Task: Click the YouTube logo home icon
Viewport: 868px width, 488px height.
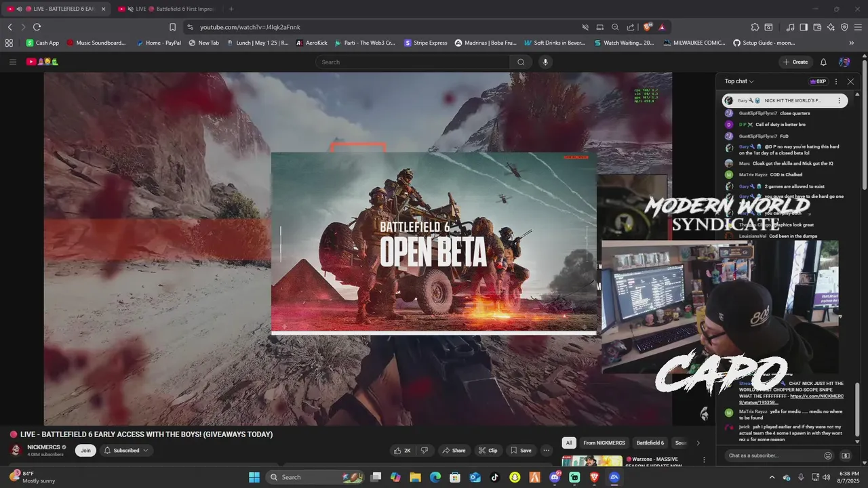Action: coord(42,62)
